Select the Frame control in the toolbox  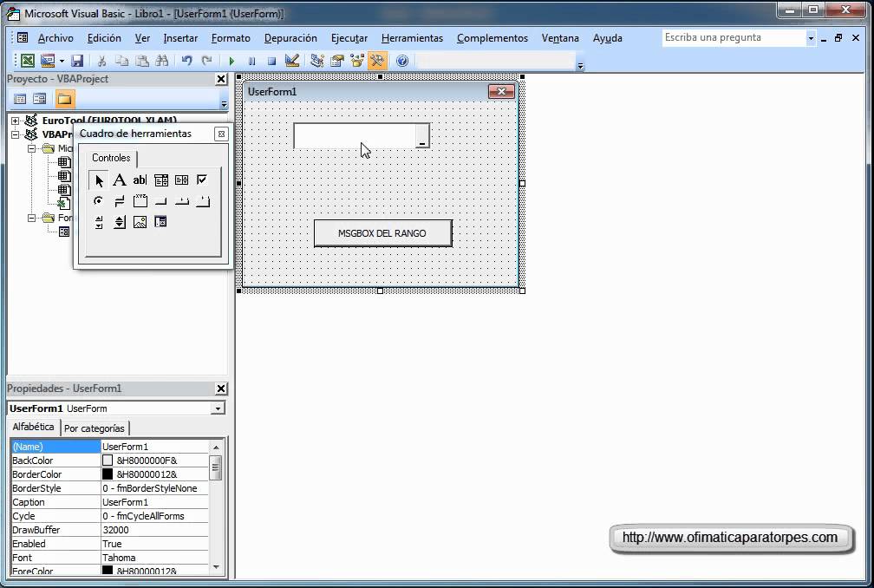click(140, 201)
